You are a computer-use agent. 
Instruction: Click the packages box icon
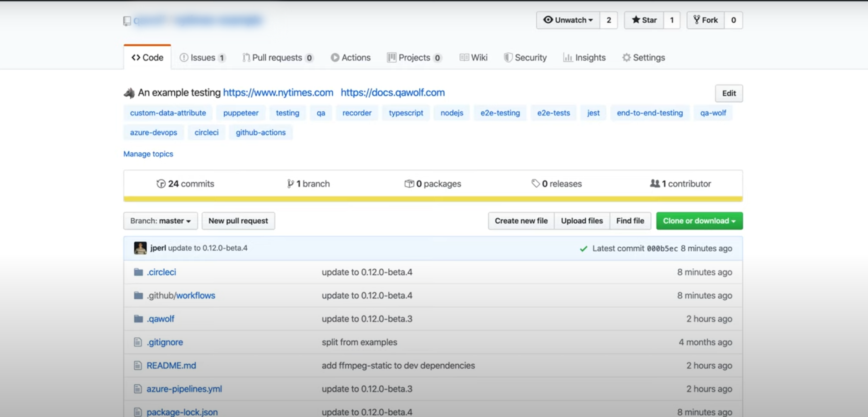[409, 184]
